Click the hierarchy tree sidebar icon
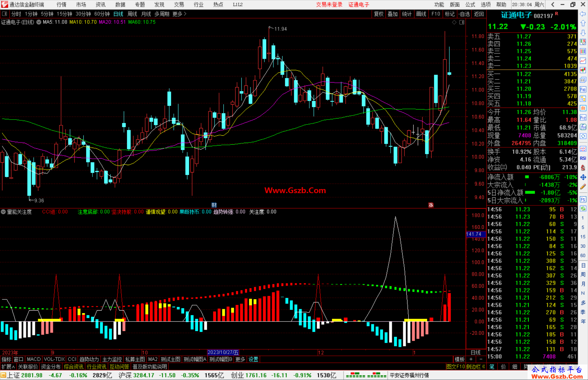The height and width of the screenshot is (380, 588). click(x=583, y=99)
